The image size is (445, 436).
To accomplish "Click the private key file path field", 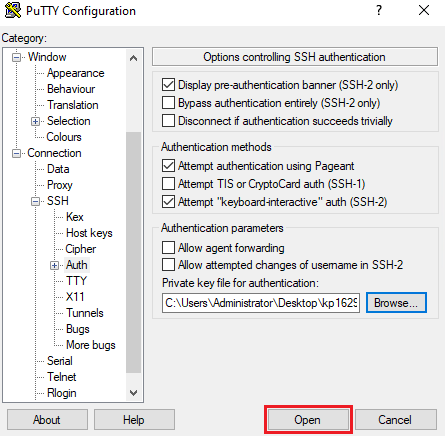I will pyautogui.click(x=261, y=303).
